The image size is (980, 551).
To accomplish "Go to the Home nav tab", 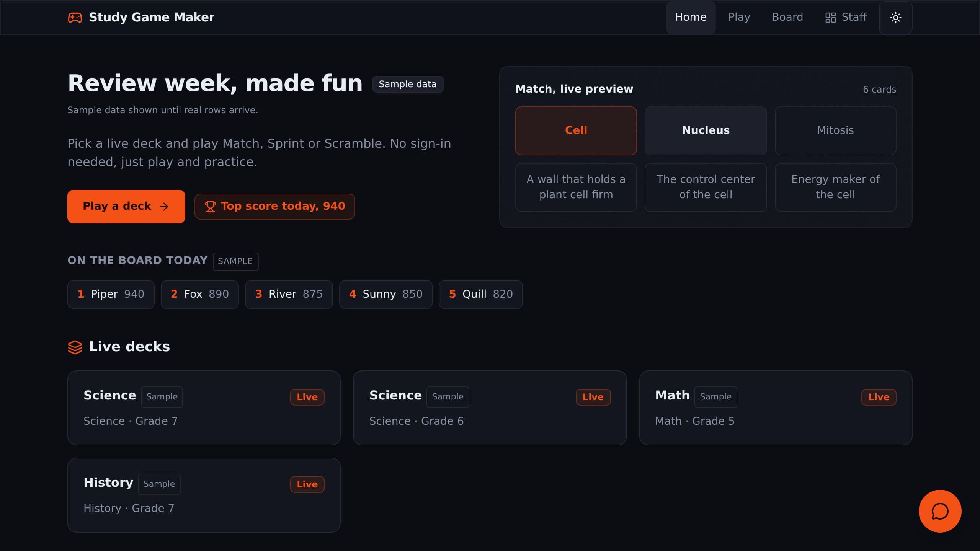I will 691,17.
